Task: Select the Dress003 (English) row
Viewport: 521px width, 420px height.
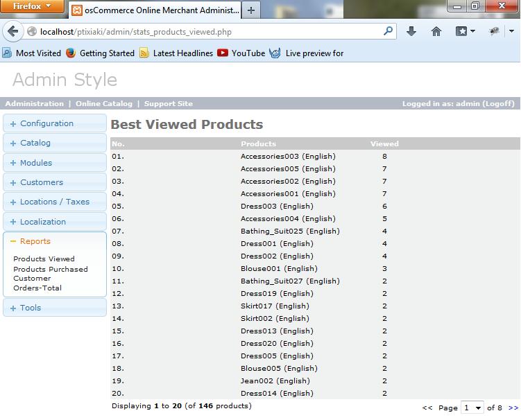Action: pyautogui.click(x=315, y=206)
